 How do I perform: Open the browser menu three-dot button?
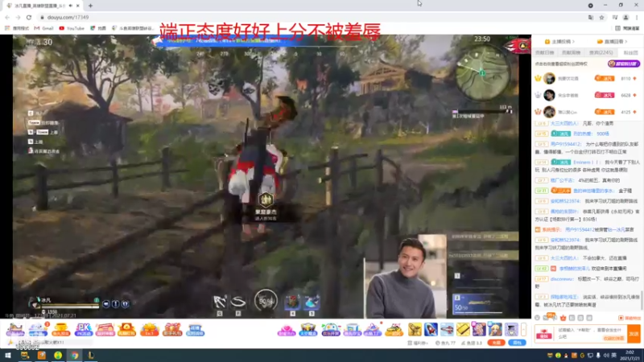637,17
